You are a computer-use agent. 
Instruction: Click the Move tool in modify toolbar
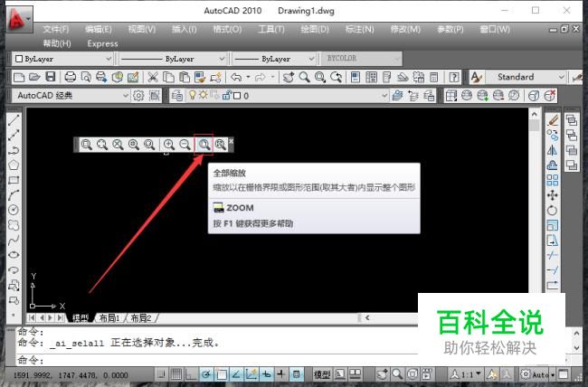tap(553, 195)
